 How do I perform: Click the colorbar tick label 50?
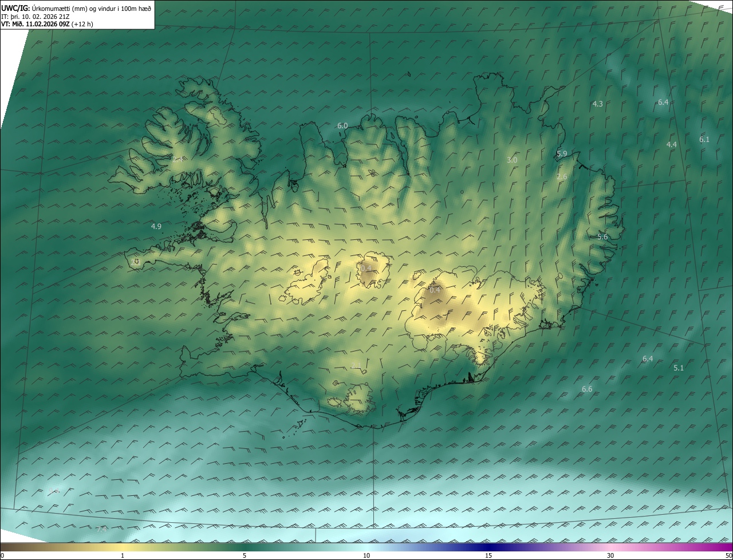pyautogui.click(x=729, y=555)
